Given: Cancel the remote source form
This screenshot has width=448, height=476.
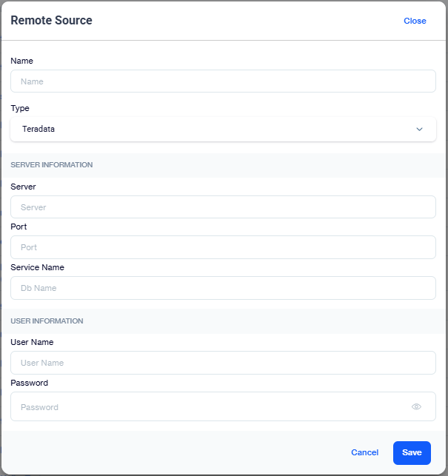Looking at the screenshot, I should coord(365,452).
